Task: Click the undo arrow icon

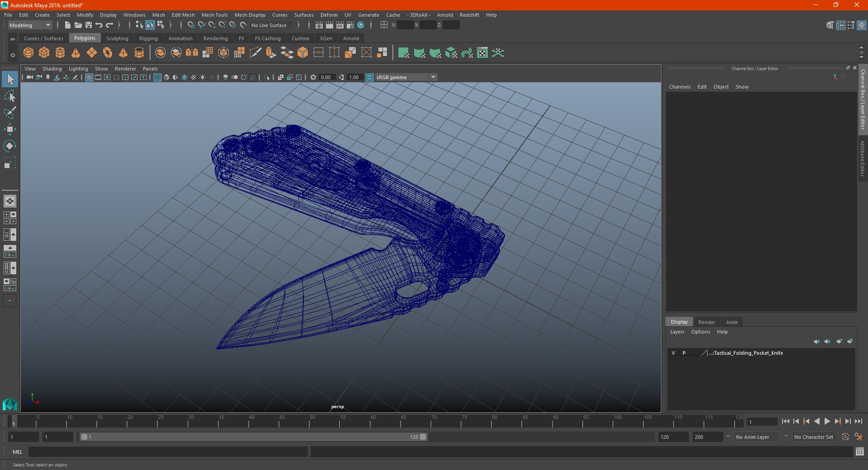Action: click(x=99, y=25)
